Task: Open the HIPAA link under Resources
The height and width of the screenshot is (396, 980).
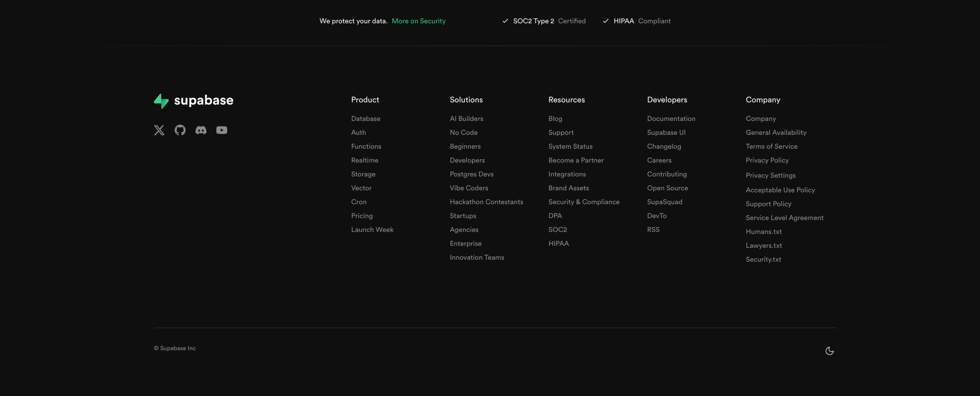Action: point(559,243)
